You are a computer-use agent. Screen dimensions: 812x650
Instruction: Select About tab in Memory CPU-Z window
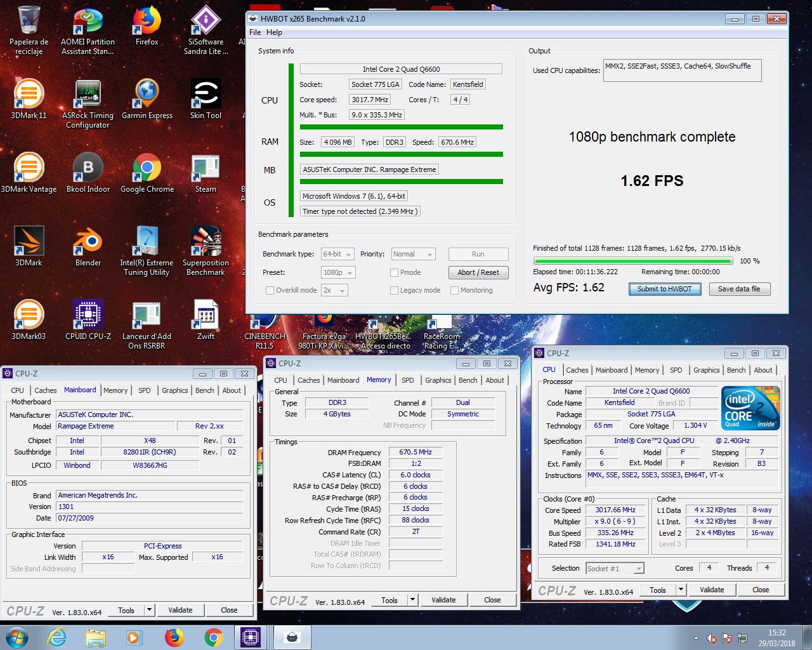(495, 380)
